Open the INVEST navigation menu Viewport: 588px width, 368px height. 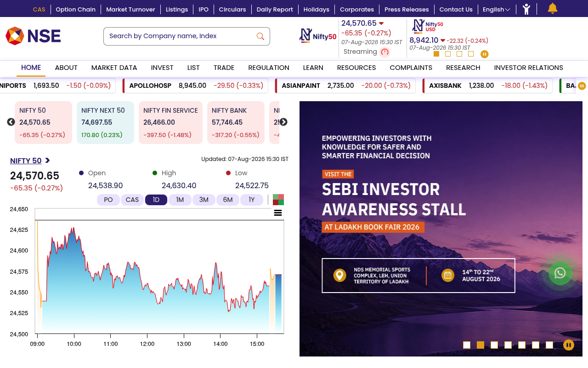click(x=162, y=68)
